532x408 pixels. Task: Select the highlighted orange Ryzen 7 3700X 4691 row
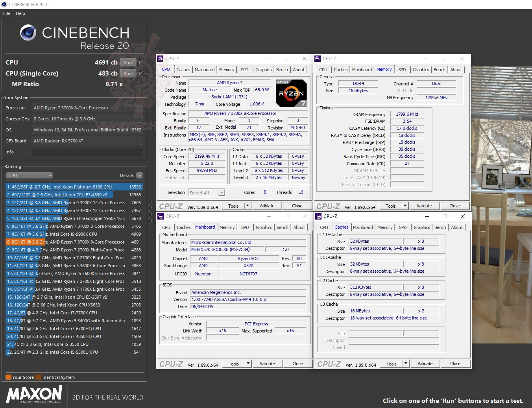[x=74, y=242]
